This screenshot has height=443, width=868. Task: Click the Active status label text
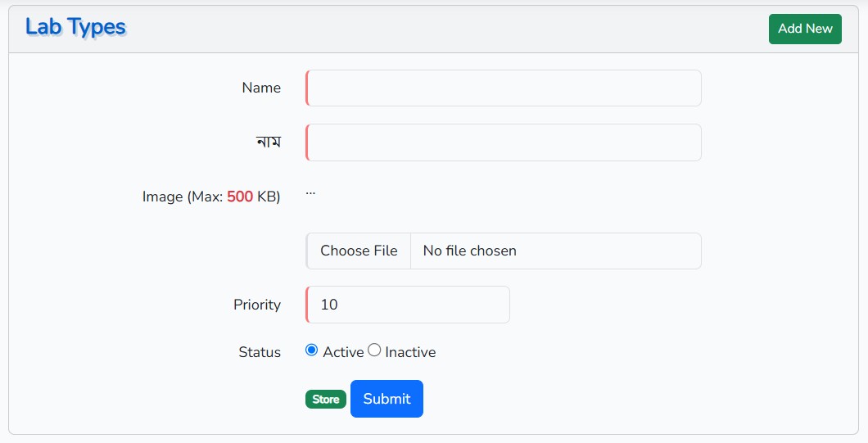[343, 352]
